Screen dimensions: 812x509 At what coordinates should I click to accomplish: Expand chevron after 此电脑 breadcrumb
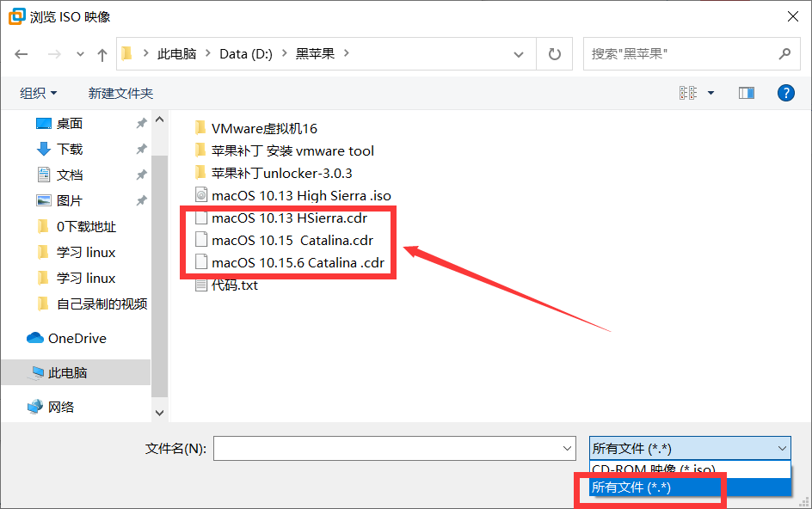[208, 53]
